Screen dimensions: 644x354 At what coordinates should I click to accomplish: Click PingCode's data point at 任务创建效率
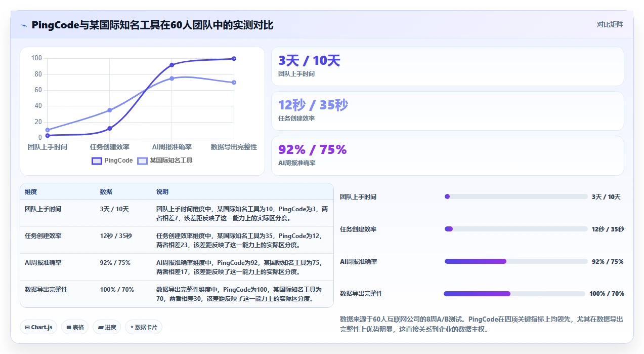pos(110,128)
